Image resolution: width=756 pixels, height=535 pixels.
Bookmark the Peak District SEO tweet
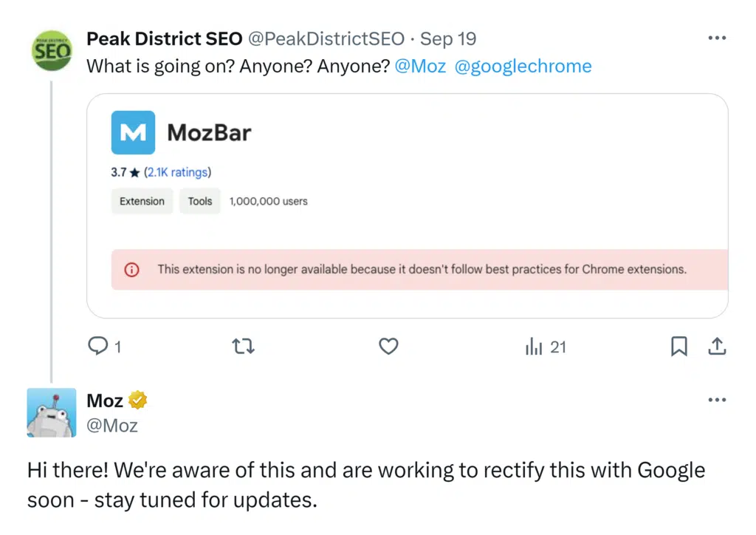pyautogui.click(x=678, y=346)
